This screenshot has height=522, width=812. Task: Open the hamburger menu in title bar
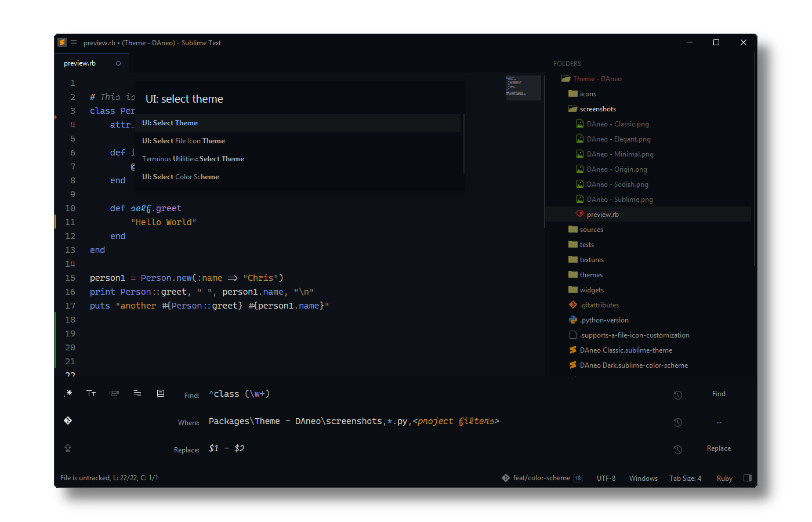[74, 42]
